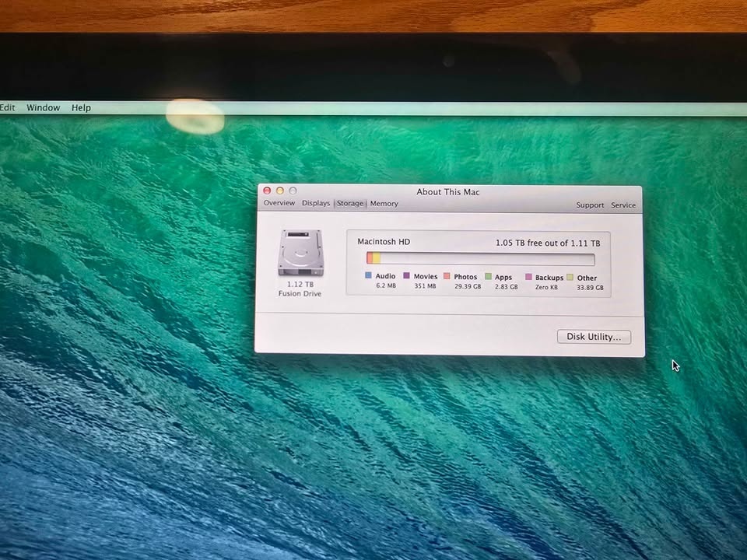Click the '1.05 TB free out of 1.11 TB' text
Viewport: 747px width, 560px height.
(548, 243)
